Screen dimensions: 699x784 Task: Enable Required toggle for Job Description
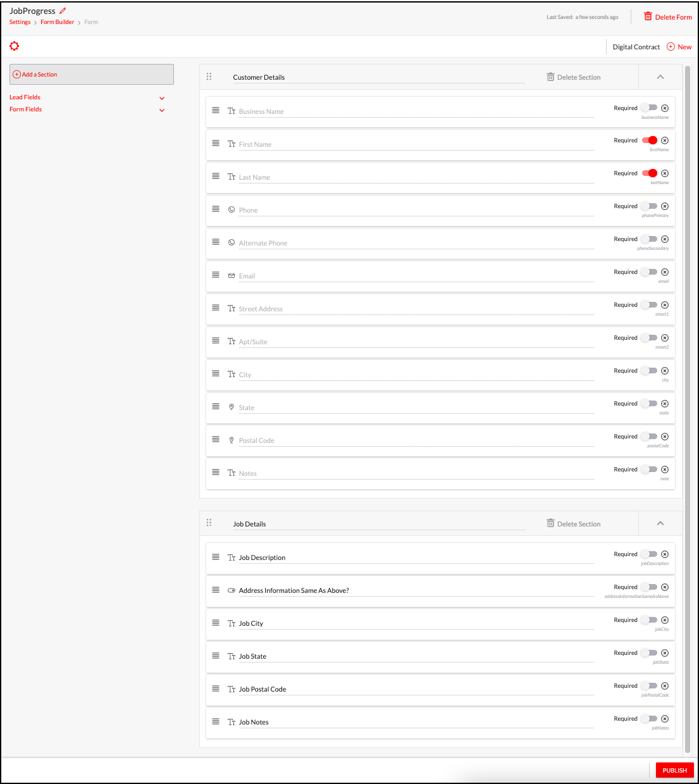650,554
